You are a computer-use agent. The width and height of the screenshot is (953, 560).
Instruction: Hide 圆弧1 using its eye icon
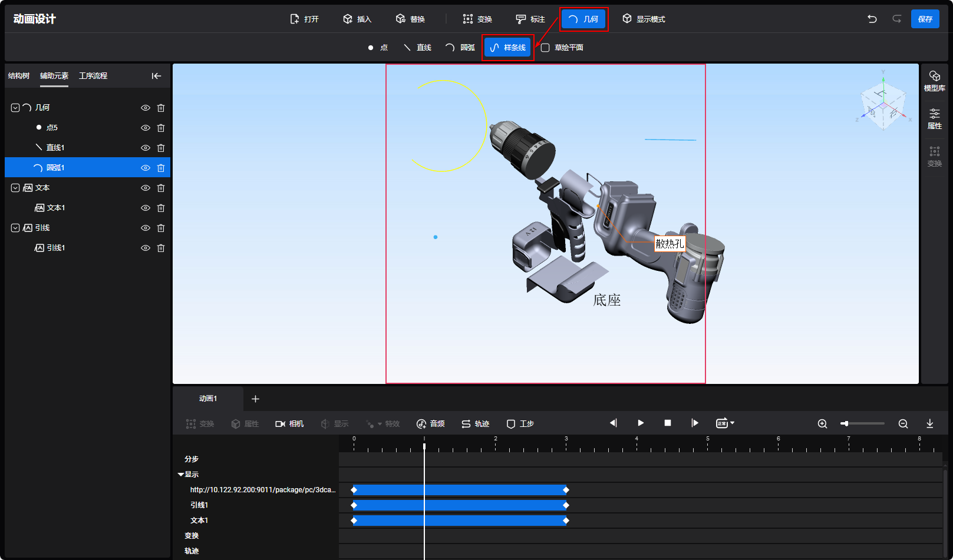[145, 168]
